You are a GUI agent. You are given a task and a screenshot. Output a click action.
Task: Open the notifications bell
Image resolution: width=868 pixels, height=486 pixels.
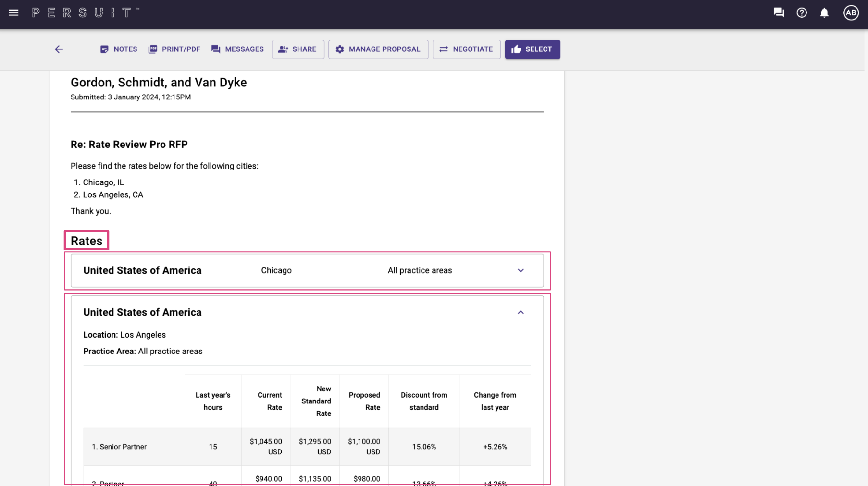(824, 13)
